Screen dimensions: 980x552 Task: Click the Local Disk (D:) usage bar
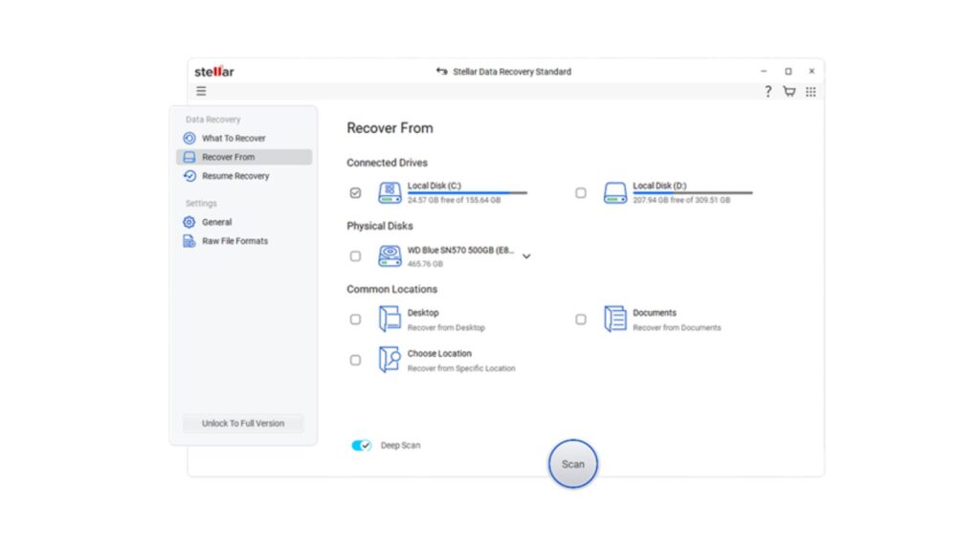(x=693, y=193)
